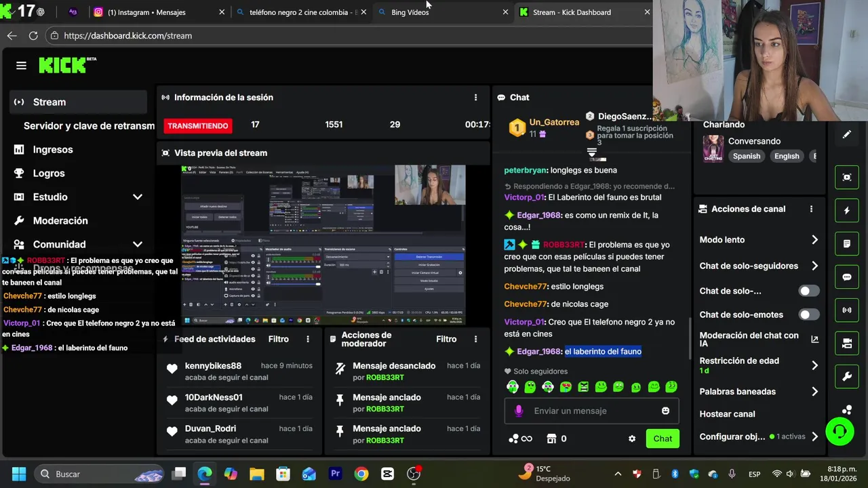868x488 pixels.
Task: Click the channel points infinity icon
Action: coord(521,439)
